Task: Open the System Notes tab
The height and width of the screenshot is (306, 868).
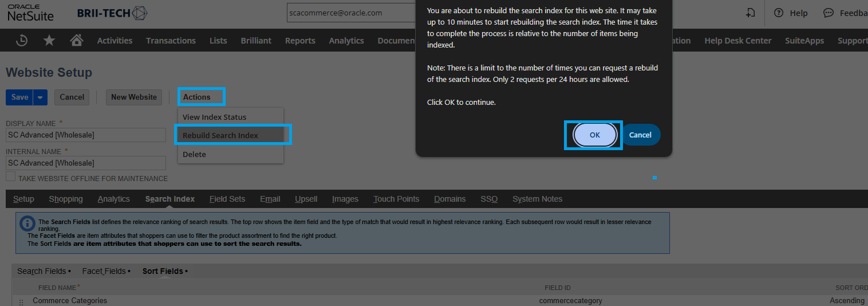Action: [x=537, y=199]
